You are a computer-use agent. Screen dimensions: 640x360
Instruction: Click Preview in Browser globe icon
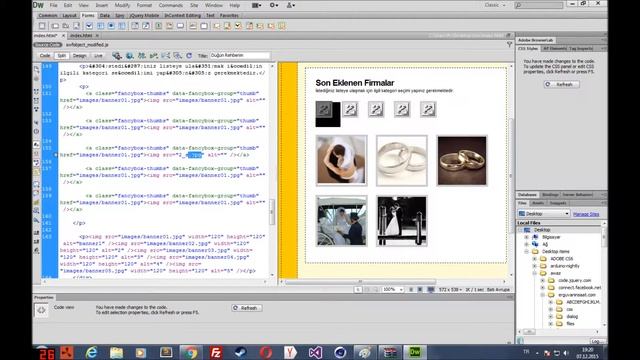point(129,56)
